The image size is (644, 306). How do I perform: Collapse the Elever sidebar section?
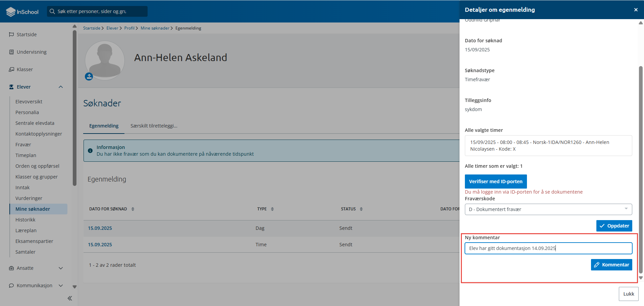pos(61,87)
